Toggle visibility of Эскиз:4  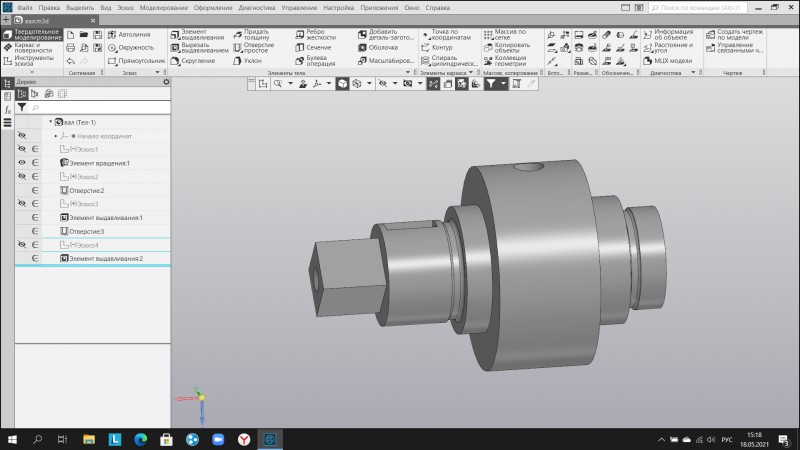[22, 245]
